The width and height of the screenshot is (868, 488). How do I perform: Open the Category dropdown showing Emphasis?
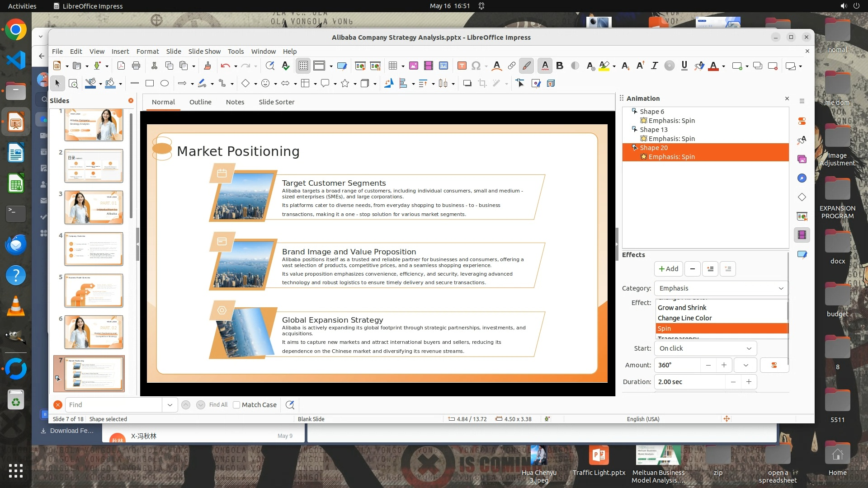[x=721, y=288]
